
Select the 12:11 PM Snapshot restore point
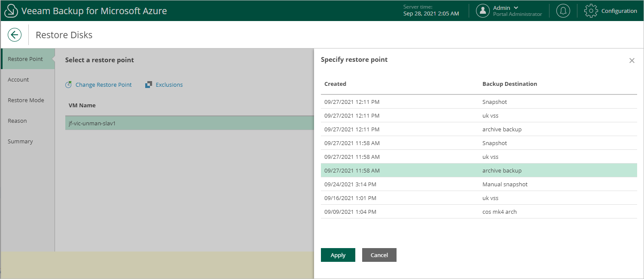pos(479,102)
